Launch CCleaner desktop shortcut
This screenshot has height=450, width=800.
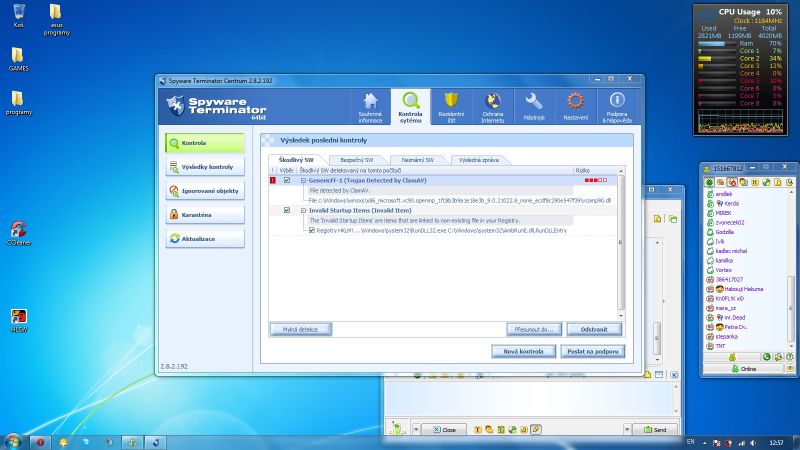19,234
